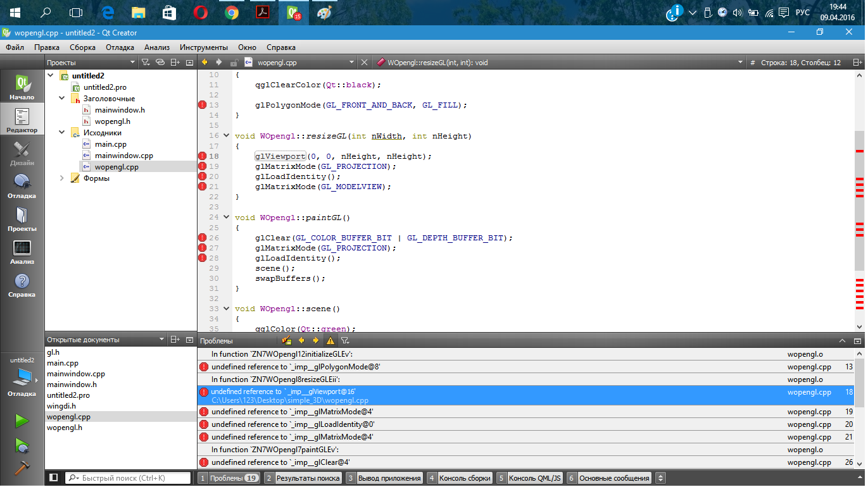Screen dimensions: 868x487
Task: Split the Проекты side panel
Action: (x=175, y=63)
